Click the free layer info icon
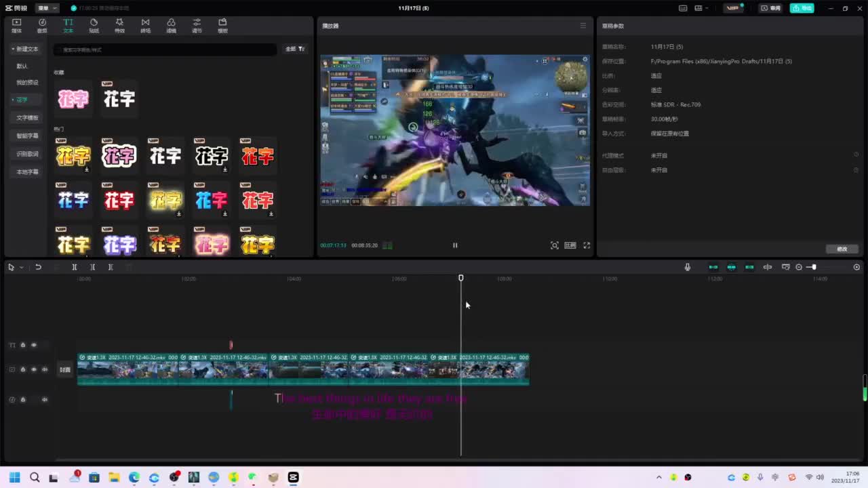The height and width of the screenshot is (488, 868). [856, 170]
